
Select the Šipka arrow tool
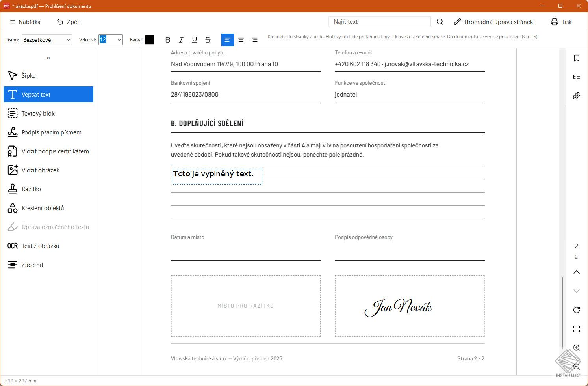(x=48, y=75)
